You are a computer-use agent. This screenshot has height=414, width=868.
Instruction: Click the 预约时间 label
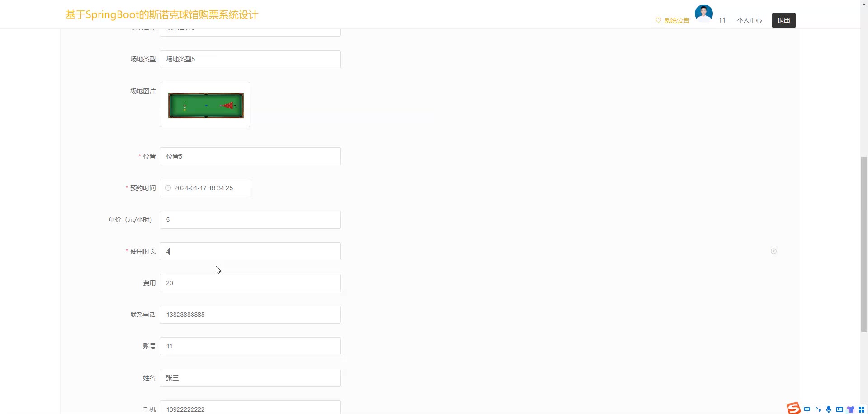[x=143, y=188]
